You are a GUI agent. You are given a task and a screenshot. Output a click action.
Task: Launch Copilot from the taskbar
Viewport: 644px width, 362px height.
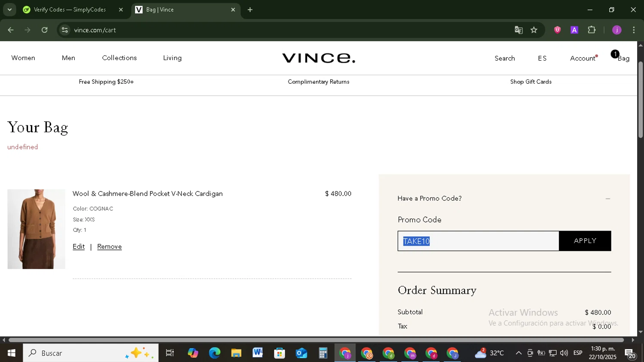193,353
